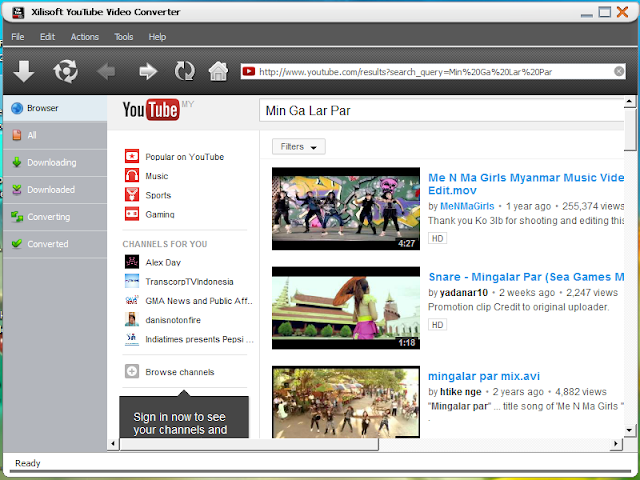Click the TranscorpTVIndonesia channel avatar

[x=132, y=281]
